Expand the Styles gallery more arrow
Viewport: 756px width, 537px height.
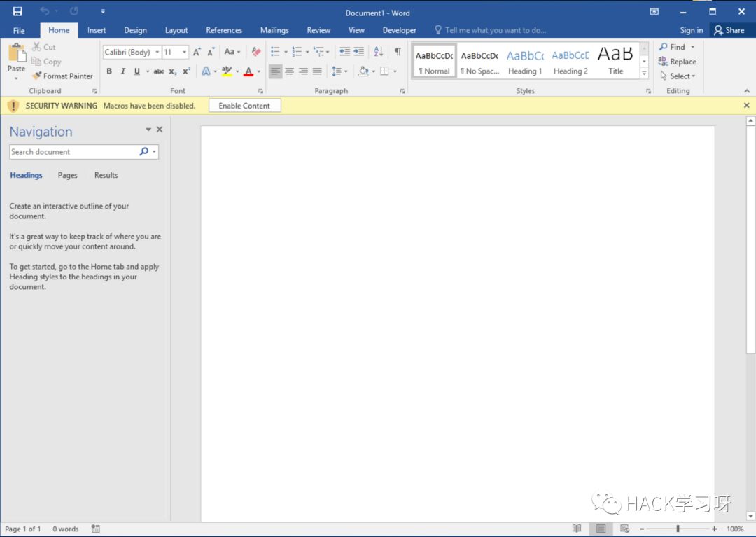click(x=645, y=74)
